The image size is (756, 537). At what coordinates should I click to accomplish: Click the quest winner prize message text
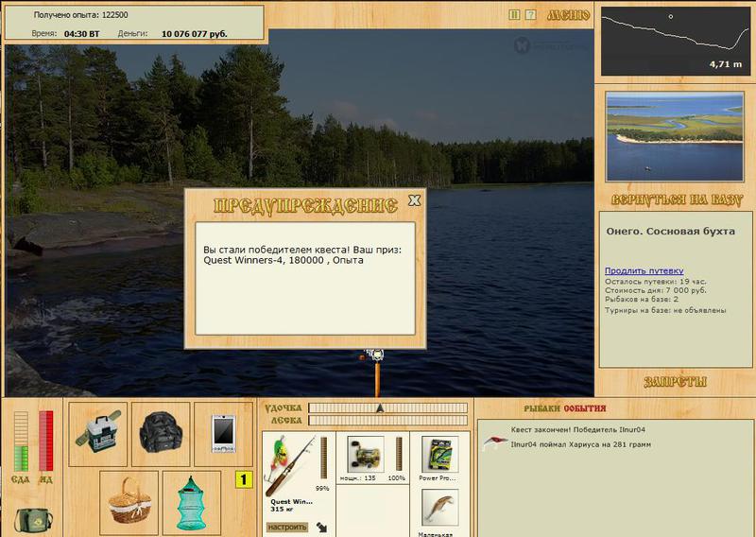click(x=302, y=254)
